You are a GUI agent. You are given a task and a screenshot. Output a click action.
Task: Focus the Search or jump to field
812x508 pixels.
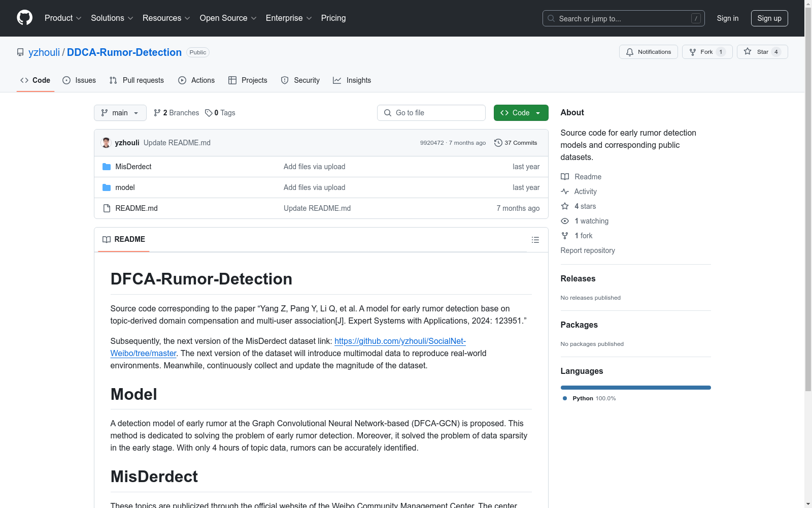[x=624, y=18]
